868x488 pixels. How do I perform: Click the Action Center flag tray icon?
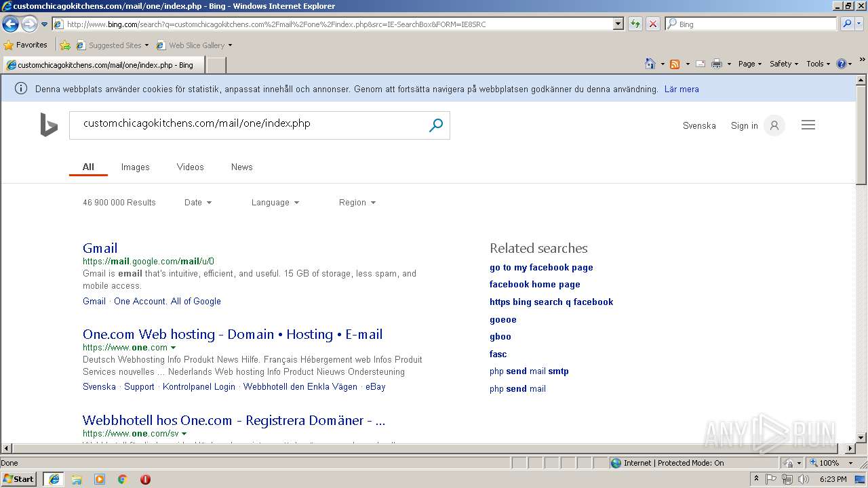point(771,479)
